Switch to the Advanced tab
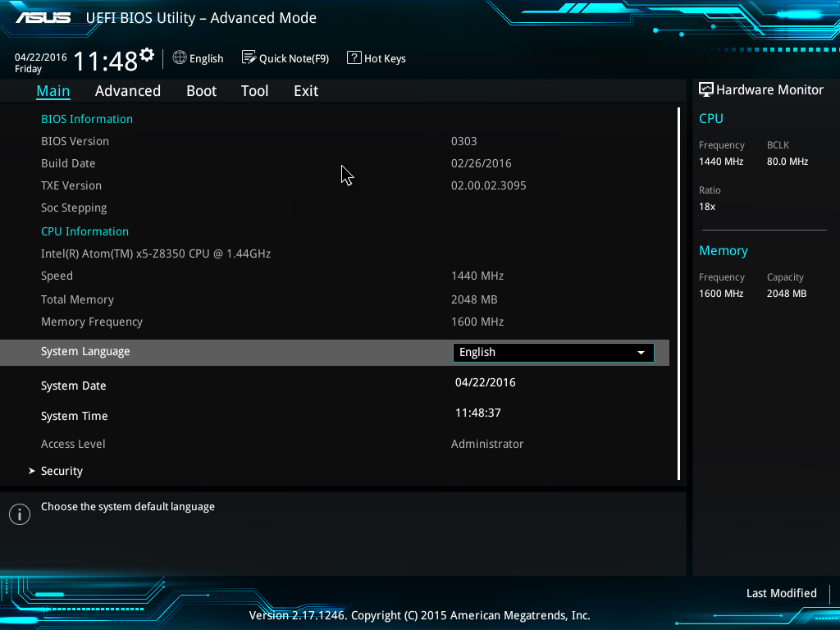Viewport: 840px width, 630px height. point(127,90)
